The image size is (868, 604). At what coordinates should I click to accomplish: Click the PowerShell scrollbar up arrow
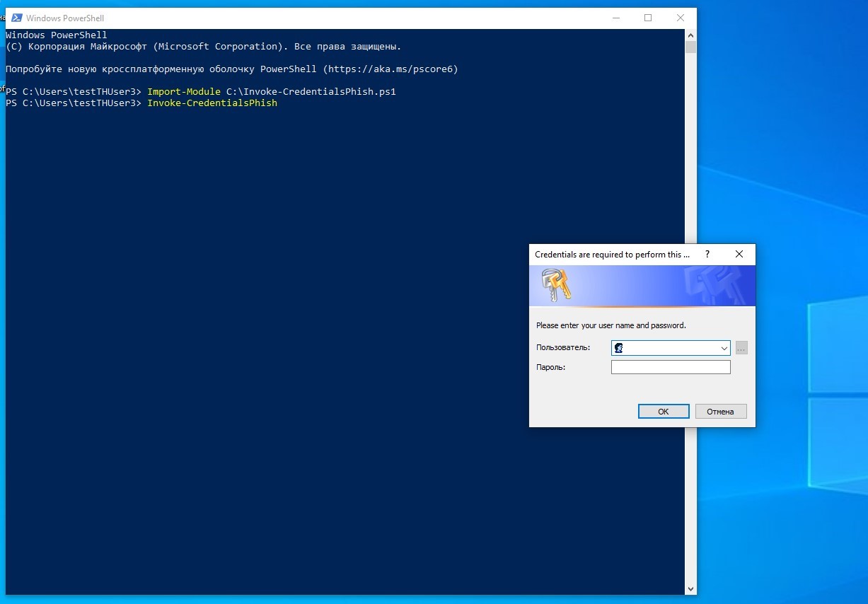690,35
